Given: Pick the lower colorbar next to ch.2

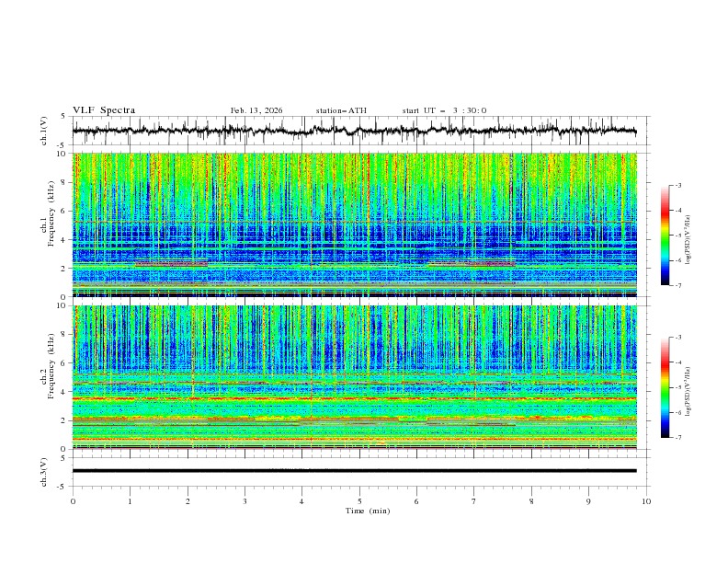Looking at the screenshot, I should (x=665, y=387).
